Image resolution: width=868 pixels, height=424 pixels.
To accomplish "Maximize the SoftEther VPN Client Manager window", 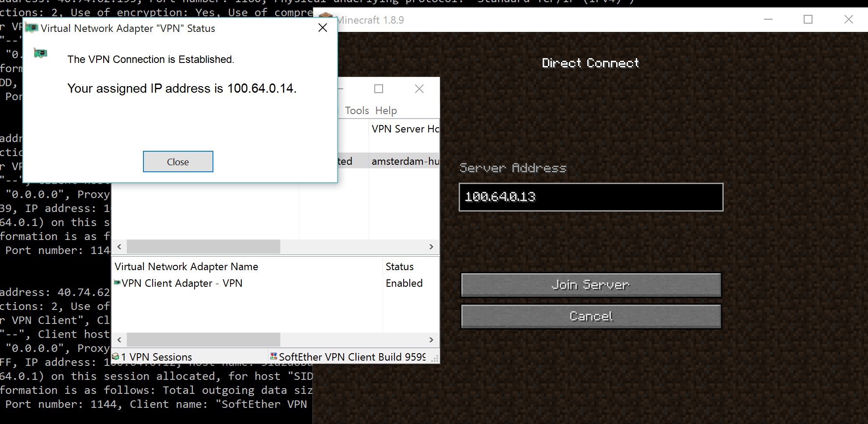I will click(x=379, y=89).
